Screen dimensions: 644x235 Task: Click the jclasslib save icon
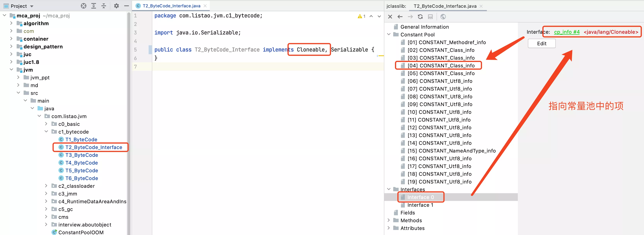pyautogui.click(x=430, y=17)
